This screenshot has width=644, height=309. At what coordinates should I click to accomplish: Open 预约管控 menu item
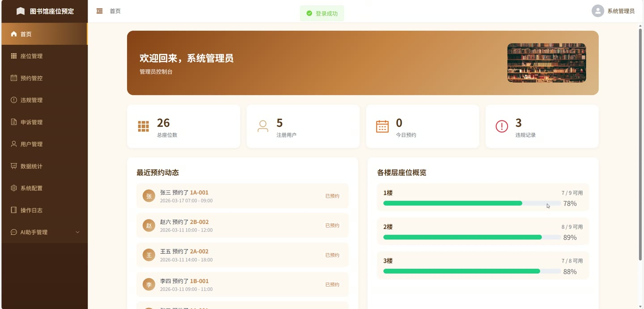(x=44, y=78)
